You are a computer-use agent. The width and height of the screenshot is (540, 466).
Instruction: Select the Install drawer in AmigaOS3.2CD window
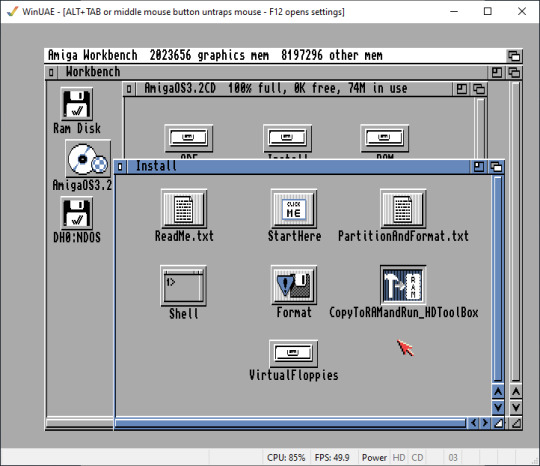[288, 138]
